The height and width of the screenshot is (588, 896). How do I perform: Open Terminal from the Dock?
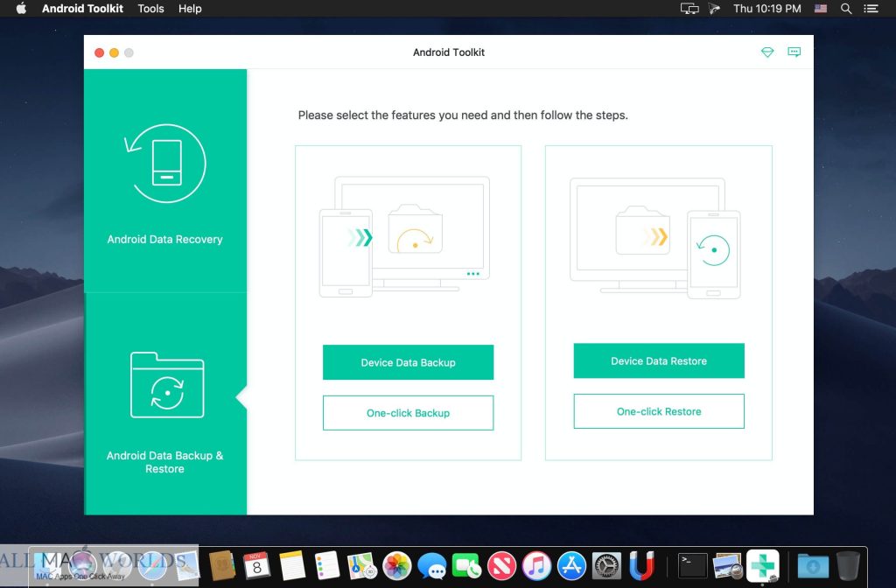(693, 566)
